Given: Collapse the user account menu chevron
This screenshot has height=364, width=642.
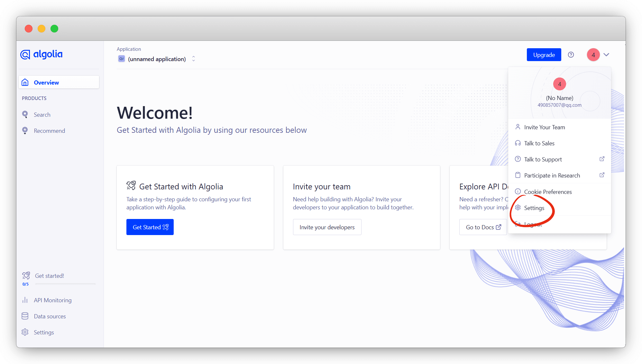Looking at the screenshot, I should tap(606, 55).
